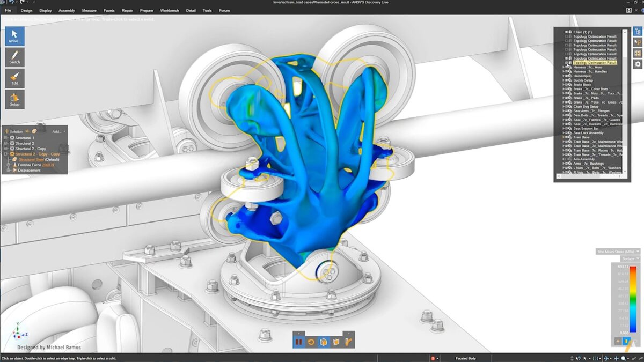Click the settings gear icon on right sidebar
The image size is (644, 362).
click(x=637, y=63)
